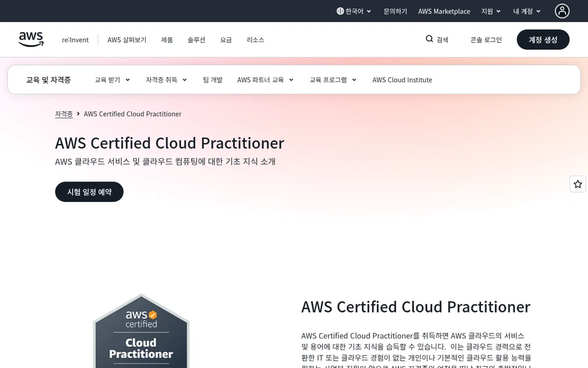Expand the 내 계정 account dropdown
The height and width of the screenshot is (368, 588).
(527, 11)
